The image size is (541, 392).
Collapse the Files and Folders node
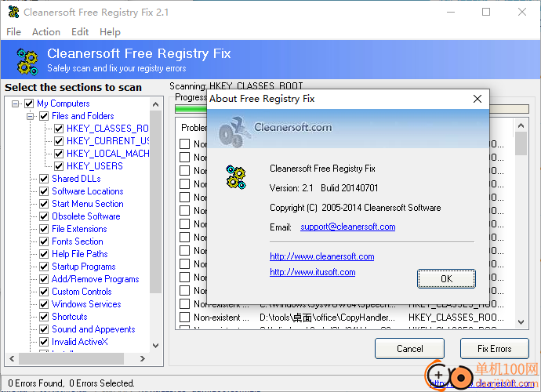click(x=31, y=116)
